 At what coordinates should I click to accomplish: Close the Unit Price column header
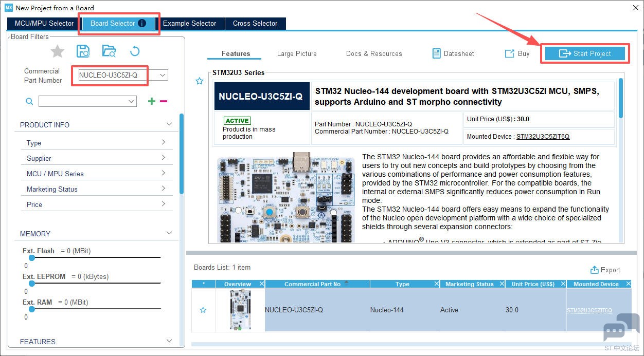563,284
